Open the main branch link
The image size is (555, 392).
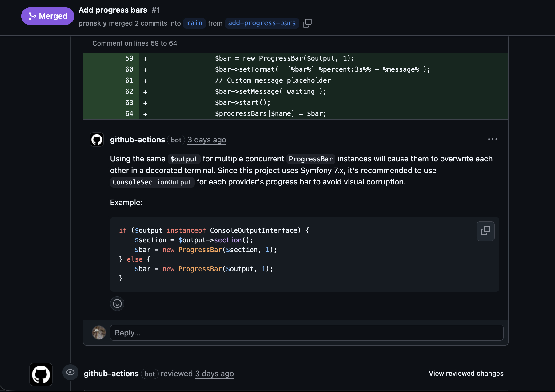point(194,23)
